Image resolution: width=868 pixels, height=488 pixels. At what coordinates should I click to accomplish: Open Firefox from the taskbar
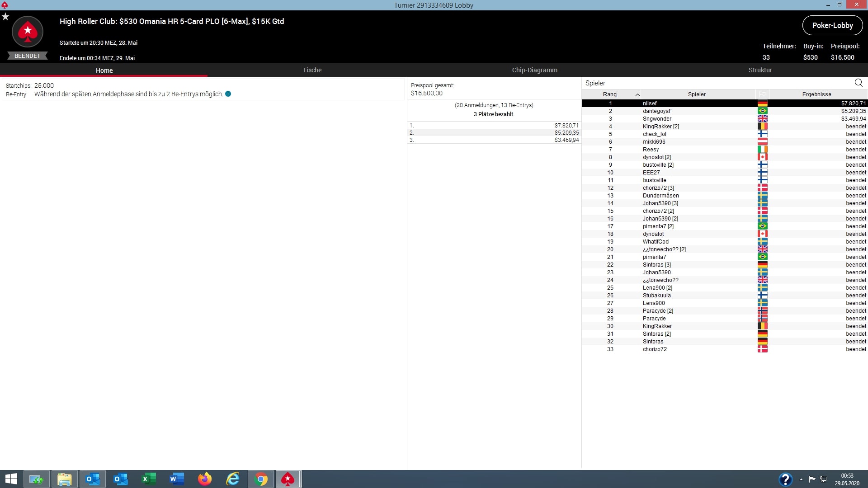point(204,479)
